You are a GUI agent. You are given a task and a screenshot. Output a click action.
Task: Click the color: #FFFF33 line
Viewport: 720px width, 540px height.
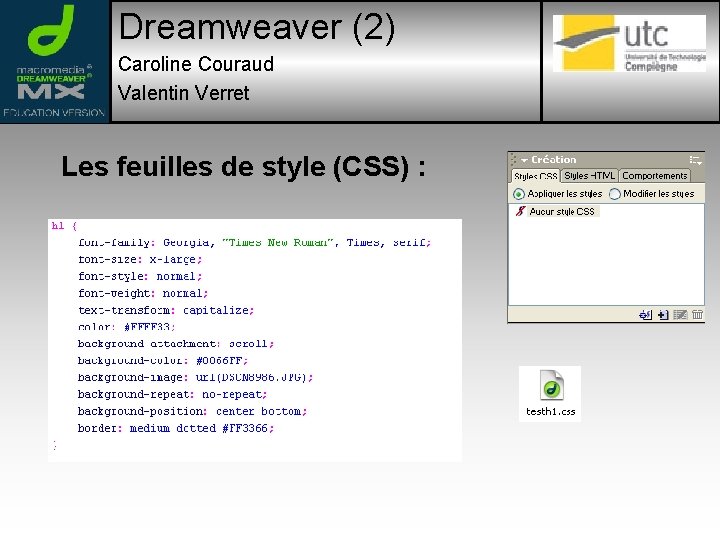click(x=127, y=327)
